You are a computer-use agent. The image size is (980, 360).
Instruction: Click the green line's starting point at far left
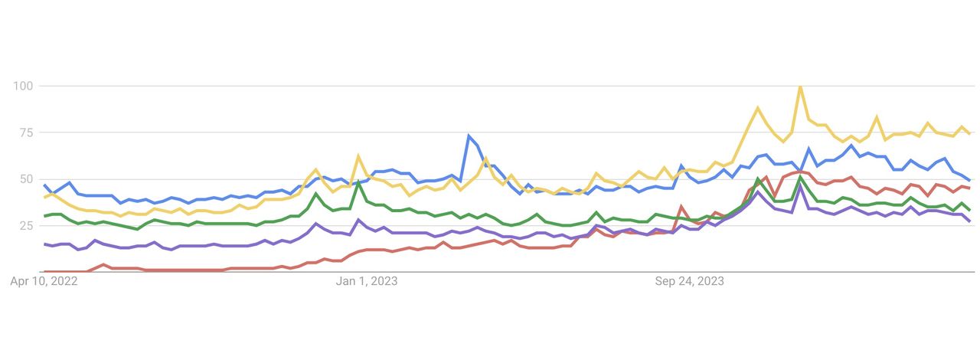[x=44, y=216]
